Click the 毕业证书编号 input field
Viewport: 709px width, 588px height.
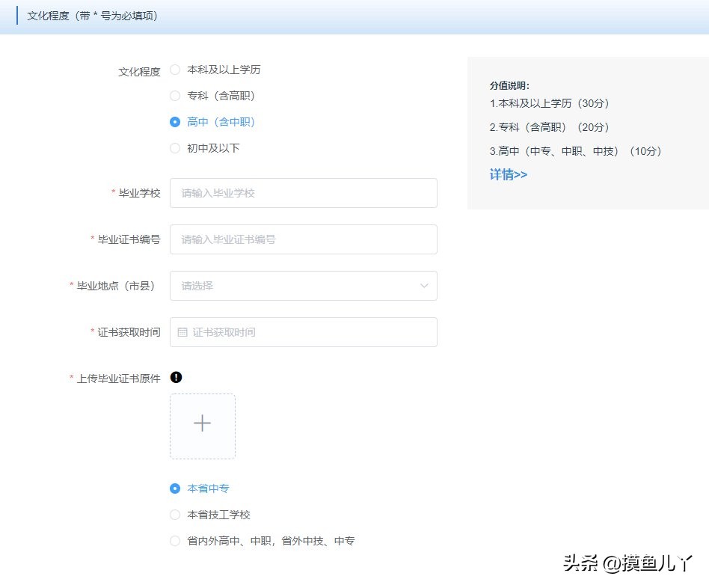[x=303, y=239]
